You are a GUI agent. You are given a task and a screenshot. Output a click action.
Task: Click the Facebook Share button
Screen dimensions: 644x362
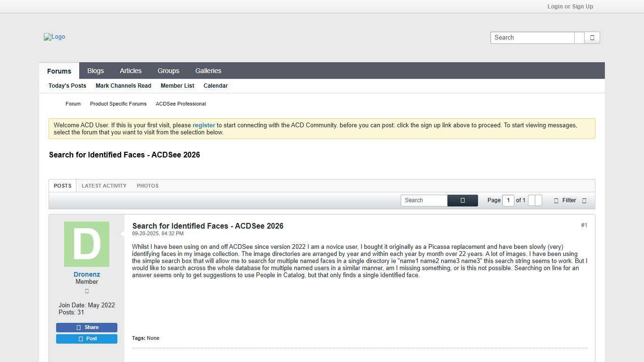point(87,328)
